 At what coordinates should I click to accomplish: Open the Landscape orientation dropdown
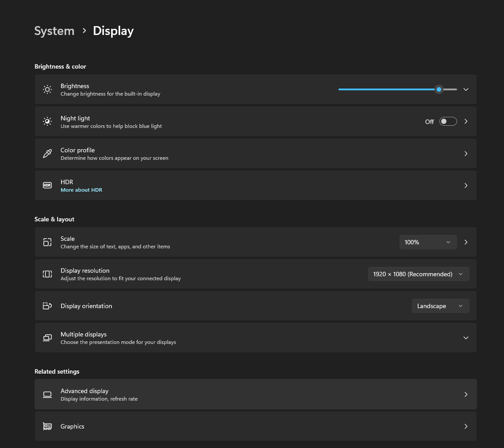(x=440, y=306)
